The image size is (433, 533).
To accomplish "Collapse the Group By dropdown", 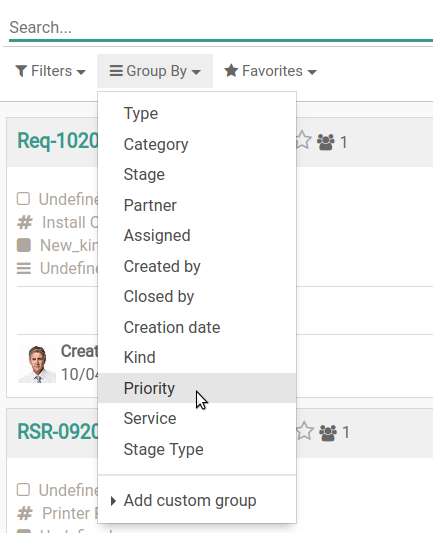I will click(155, 71).
